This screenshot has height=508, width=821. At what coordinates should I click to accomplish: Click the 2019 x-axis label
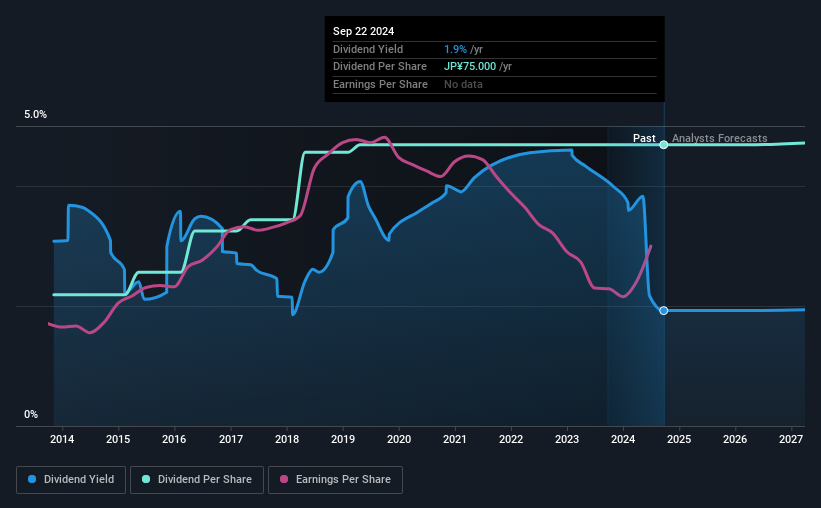tap(343, 439)
